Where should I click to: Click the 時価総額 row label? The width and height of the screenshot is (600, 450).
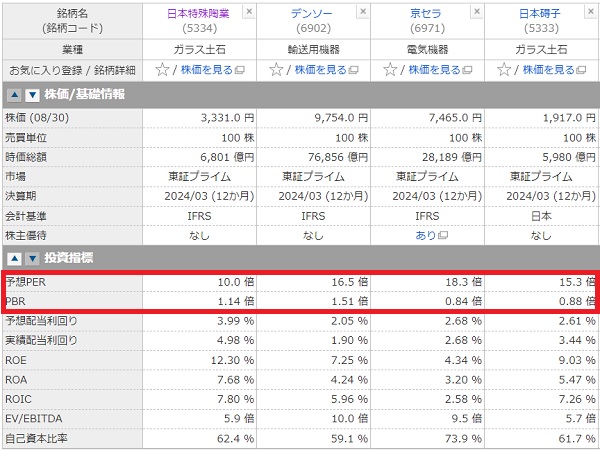26,157
